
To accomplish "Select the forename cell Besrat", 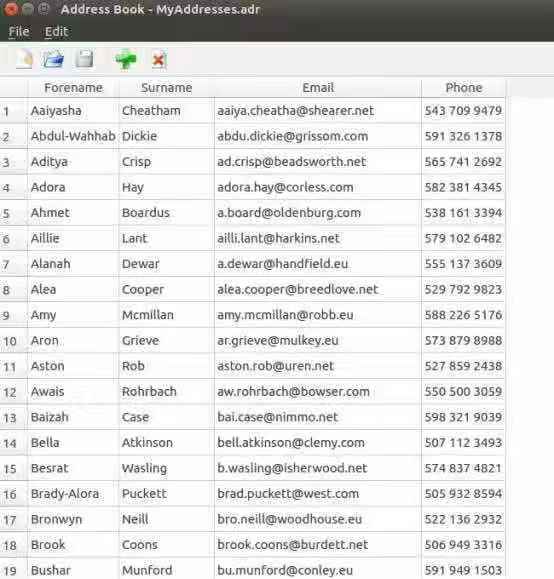I will (73, 468).
